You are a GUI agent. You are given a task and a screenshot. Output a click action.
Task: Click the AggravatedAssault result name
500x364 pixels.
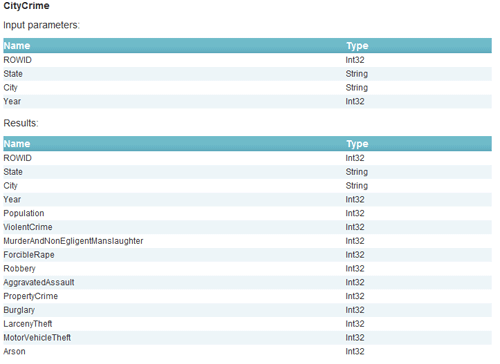39,282
